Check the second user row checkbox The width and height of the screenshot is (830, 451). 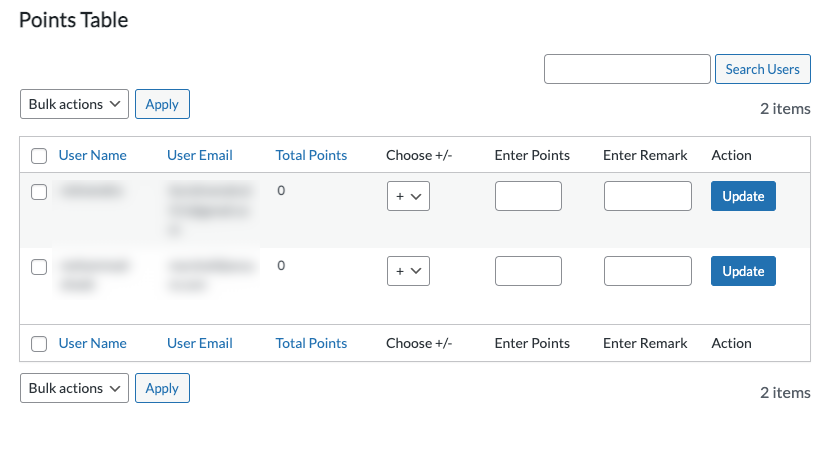(39, 267)
